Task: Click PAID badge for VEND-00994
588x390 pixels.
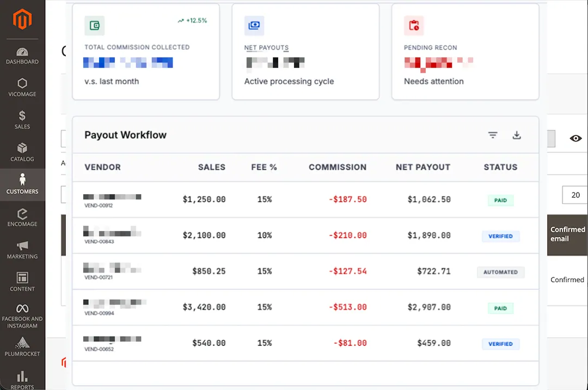Action: click(x=501, y=308)
